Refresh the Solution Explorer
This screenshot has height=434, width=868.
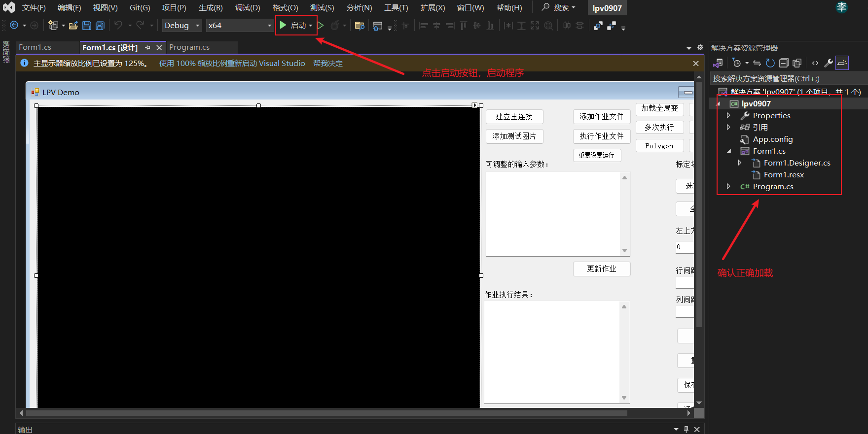click(770, 63)
